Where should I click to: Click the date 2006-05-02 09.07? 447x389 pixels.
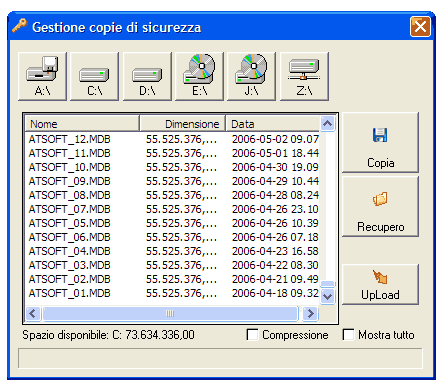pos(275,139)
